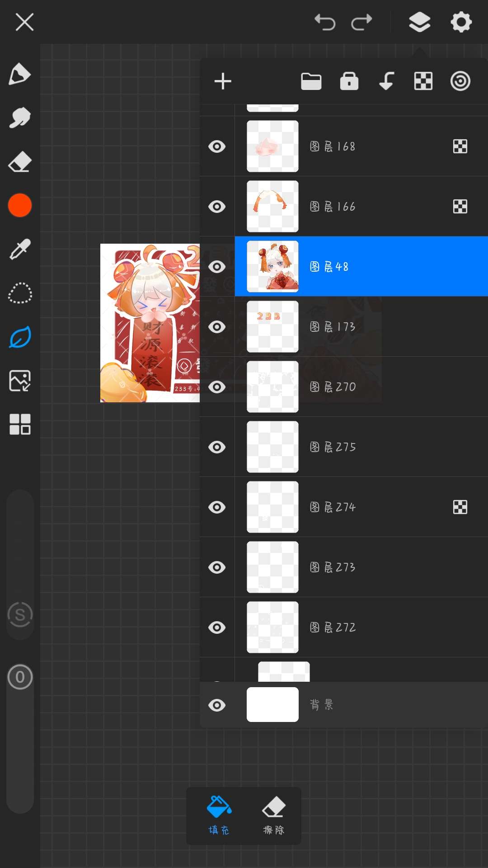
Task: Select layer name 图层270
Action: click(x=333, y=387)
